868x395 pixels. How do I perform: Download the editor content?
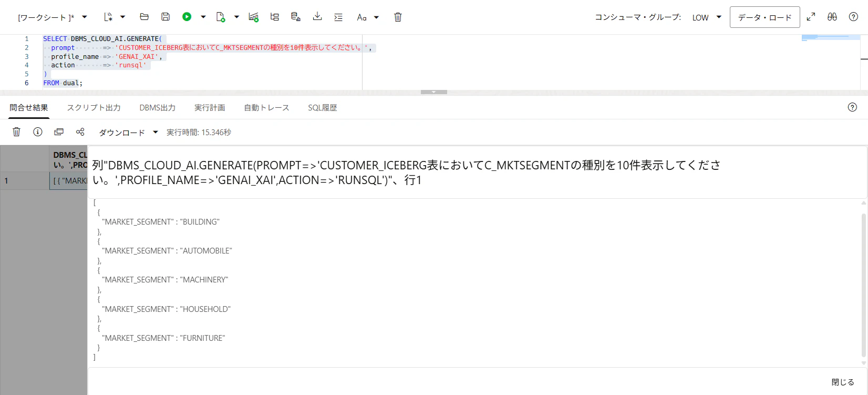(x=317, y=17)
